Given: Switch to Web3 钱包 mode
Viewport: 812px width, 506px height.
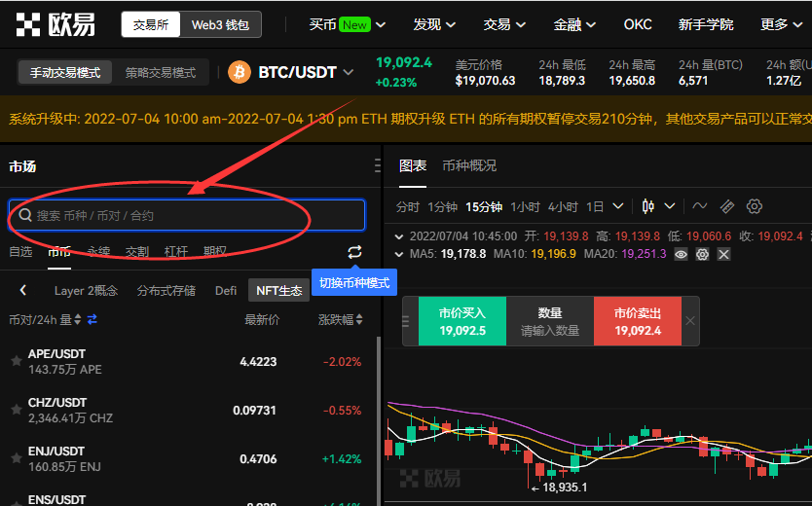Looking at the screenshot, I should (221, 24).
